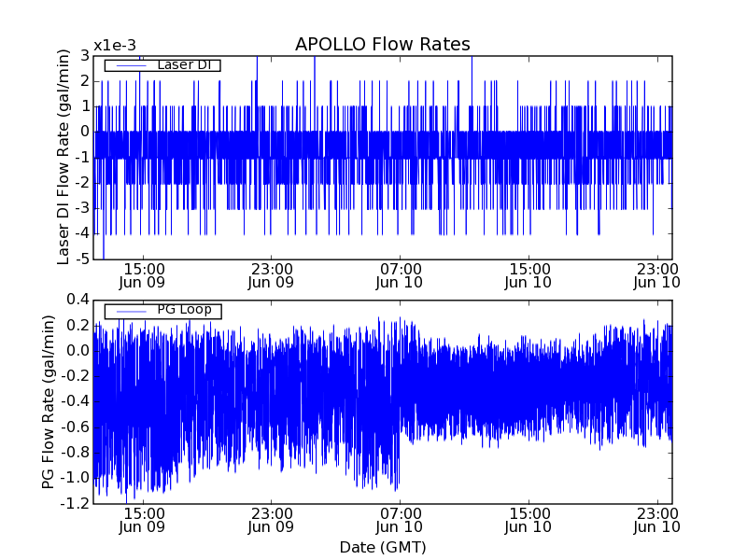This screenshot has width=747, height=560.
Task: Click '23:00 Jun 09' tick under PG Loop chart
Action: click(x=271, y=521)
